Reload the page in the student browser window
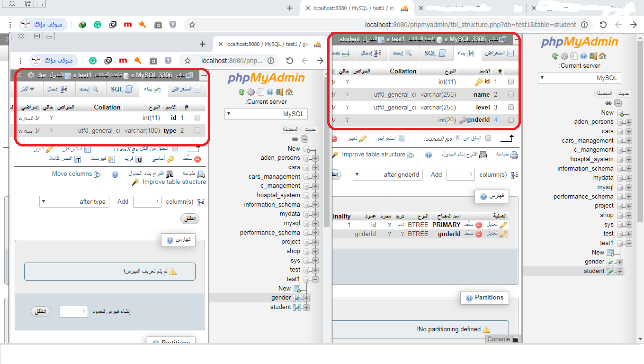The width and height of the screenshot is (644, 364). 603,25
